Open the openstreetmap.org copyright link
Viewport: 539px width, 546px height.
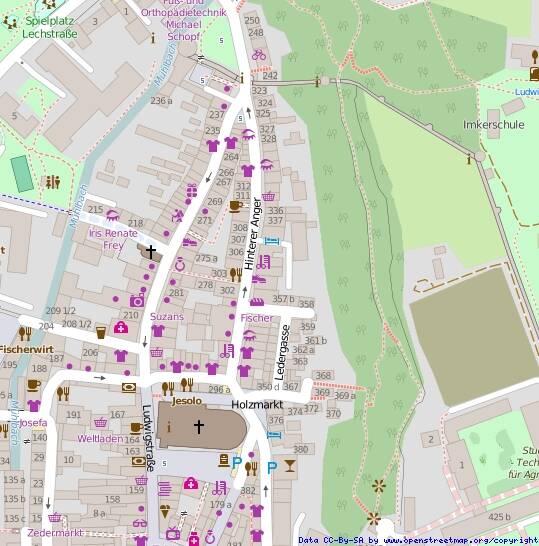(460, 540)
